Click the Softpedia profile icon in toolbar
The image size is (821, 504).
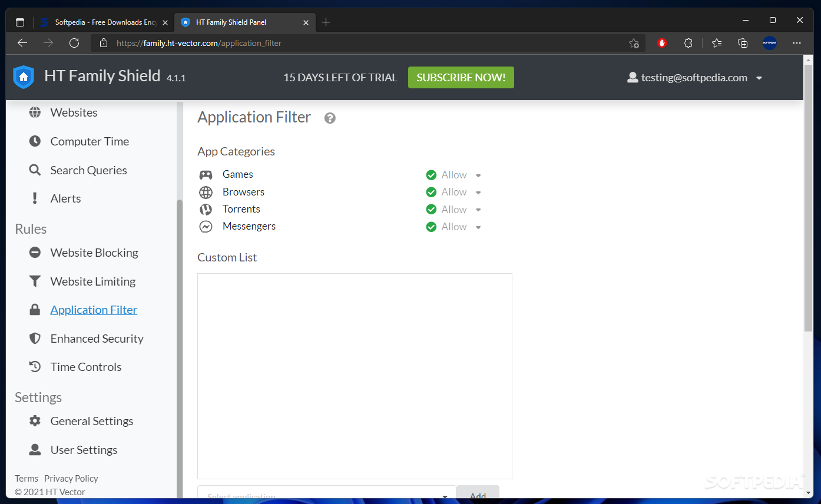coord(770,43)
